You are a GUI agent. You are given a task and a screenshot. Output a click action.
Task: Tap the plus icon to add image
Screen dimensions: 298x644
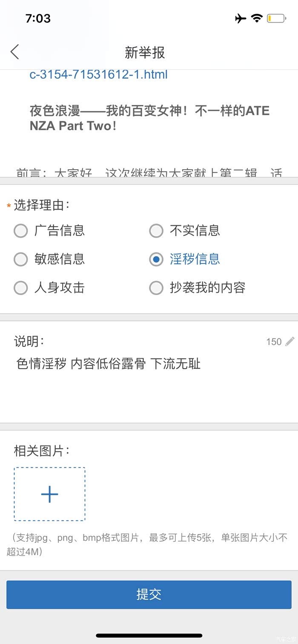point(49,494)
